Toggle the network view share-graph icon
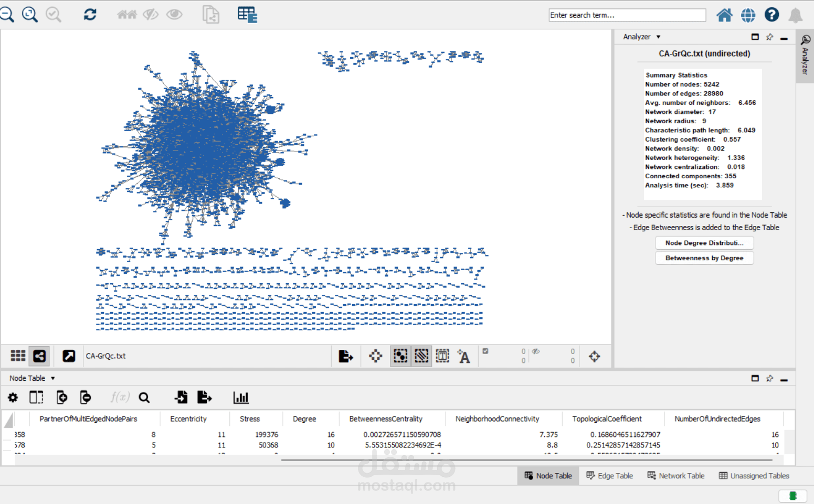814x504 pixels. coord(39,356)
